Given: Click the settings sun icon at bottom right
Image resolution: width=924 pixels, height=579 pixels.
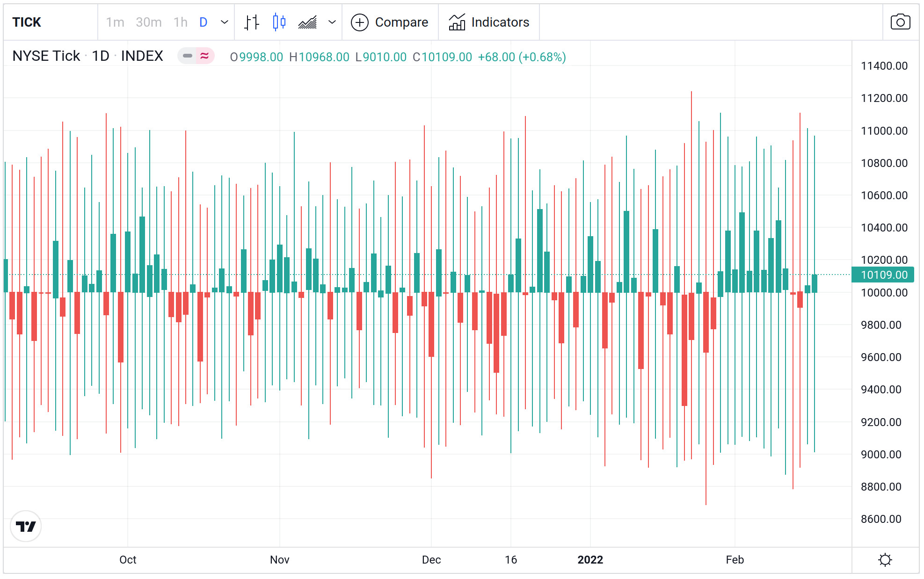Looking at the screenshot, I should 884,559.
